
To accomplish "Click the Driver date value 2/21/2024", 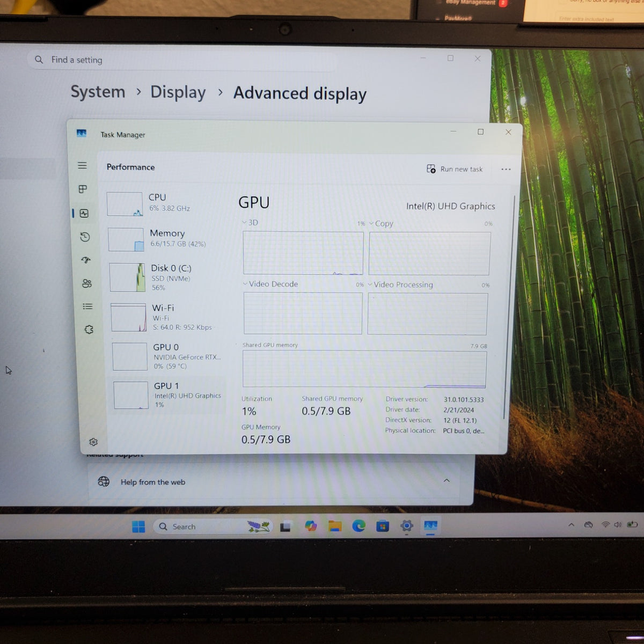I will click(x=458, y=410).
